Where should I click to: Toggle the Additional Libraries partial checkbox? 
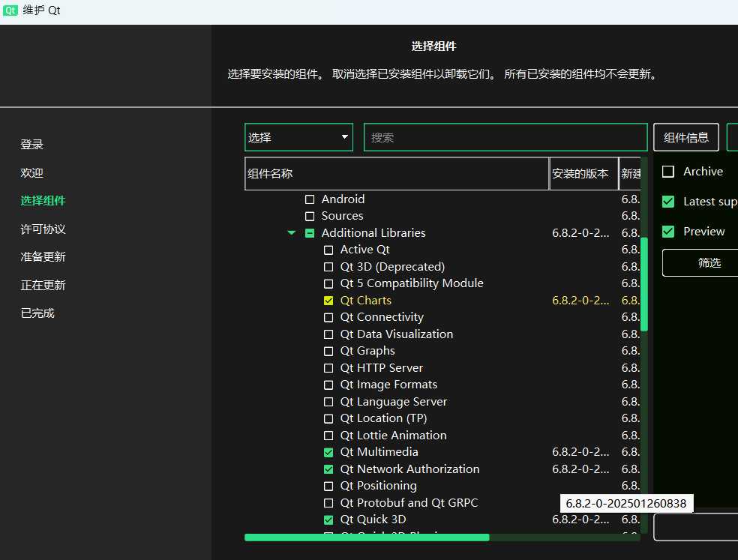[310, 233]
